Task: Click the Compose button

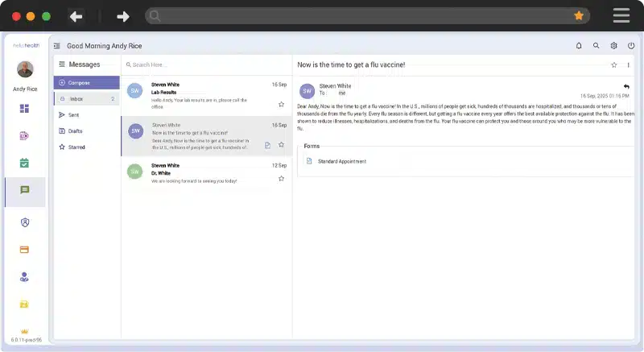Action: tap(79, 82)
